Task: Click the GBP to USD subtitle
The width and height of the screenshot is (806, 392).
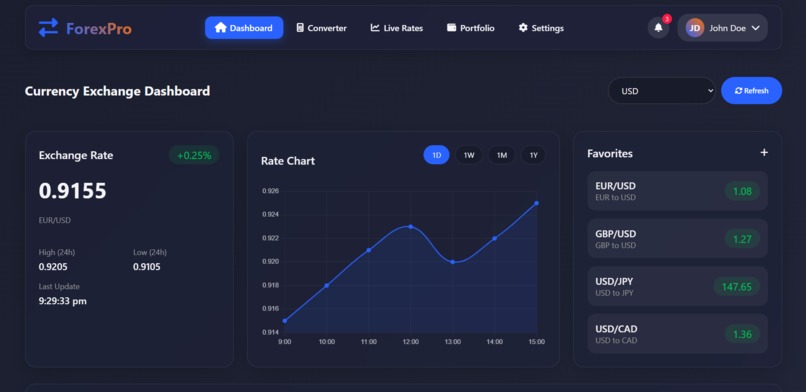Action: pos(615,246)
